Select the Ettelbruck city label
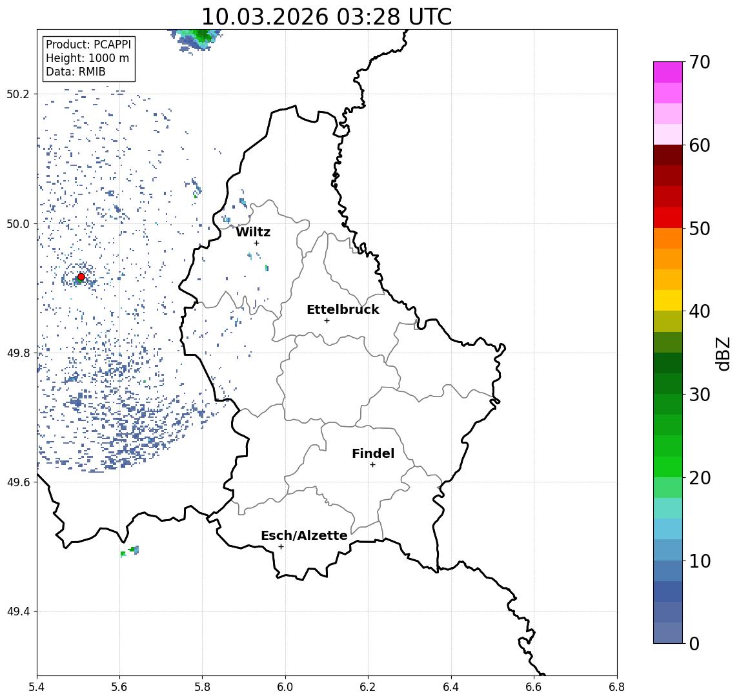739x700 pixels. click(x=343, y=310)
